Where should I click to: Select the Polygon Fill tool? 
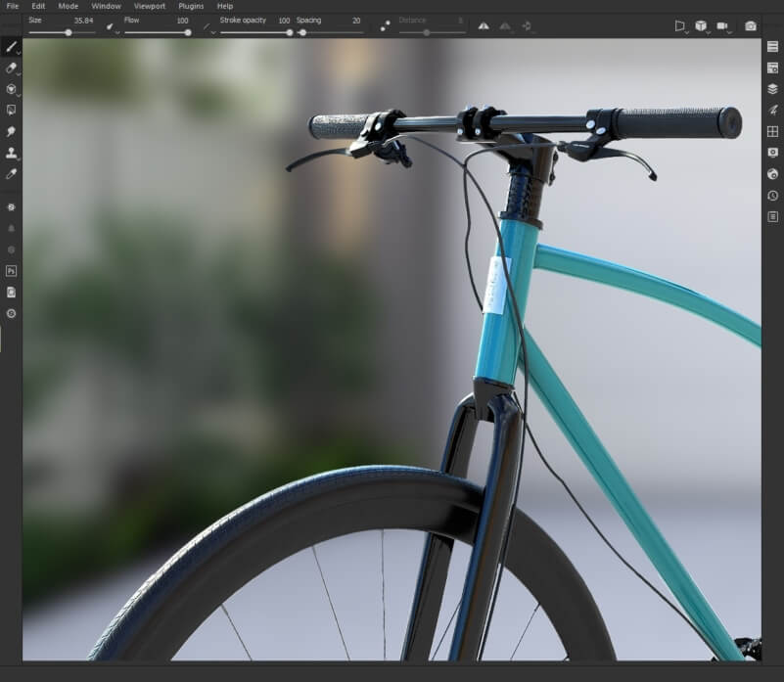(x=11, y=111)
